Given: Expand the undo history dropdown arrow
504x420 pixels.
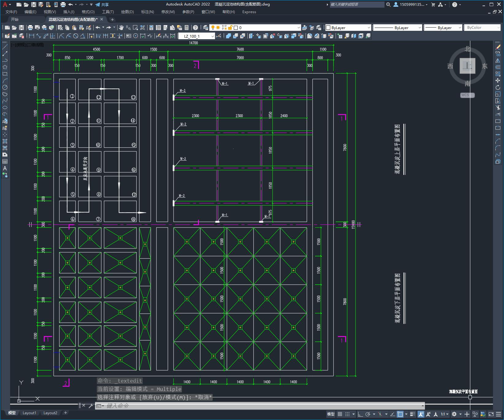Looking at the screenshot, I should point(76,5).
